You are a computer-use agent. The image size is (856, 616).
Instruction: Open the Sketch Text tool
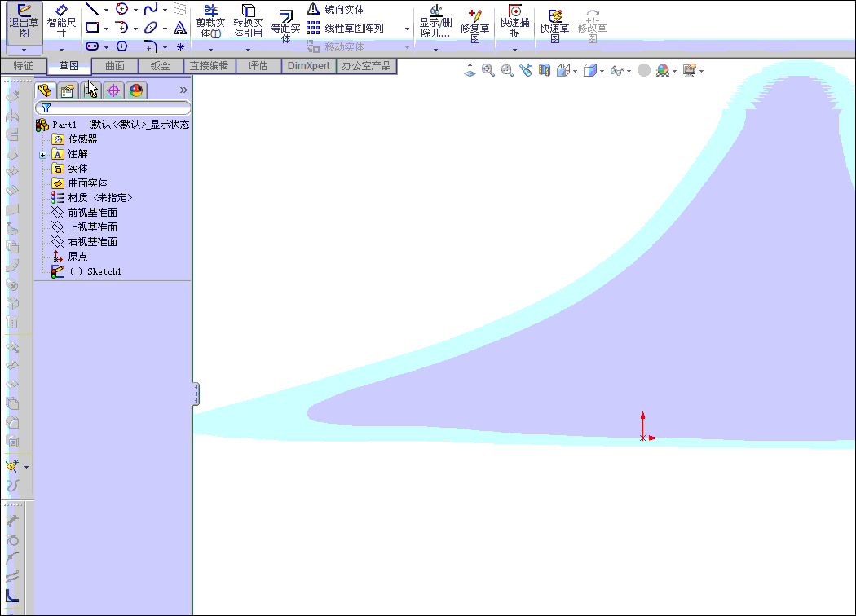coord(179,27)
